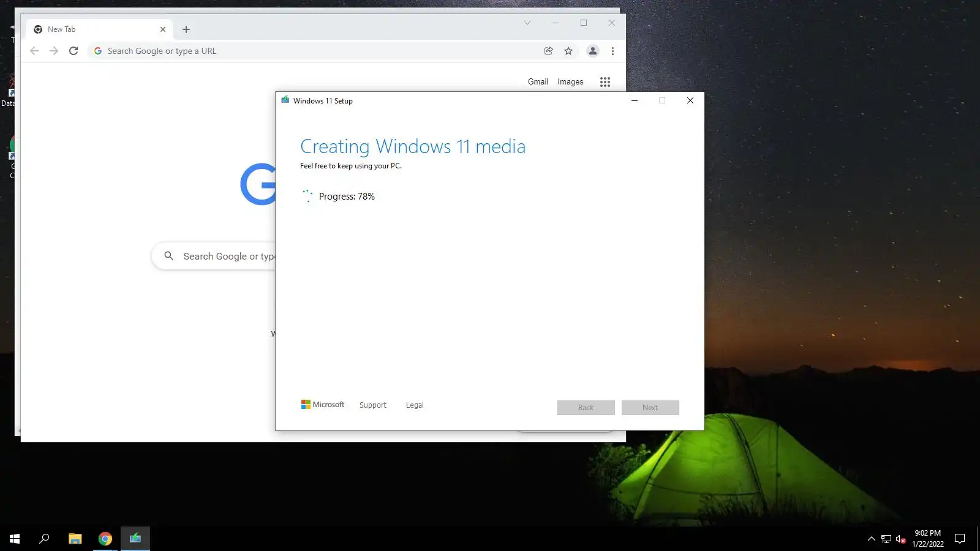This screenshot has height=551, width=980.
Task: Click the Windows 11 Setup title icon
Action: tap(285, 100)
